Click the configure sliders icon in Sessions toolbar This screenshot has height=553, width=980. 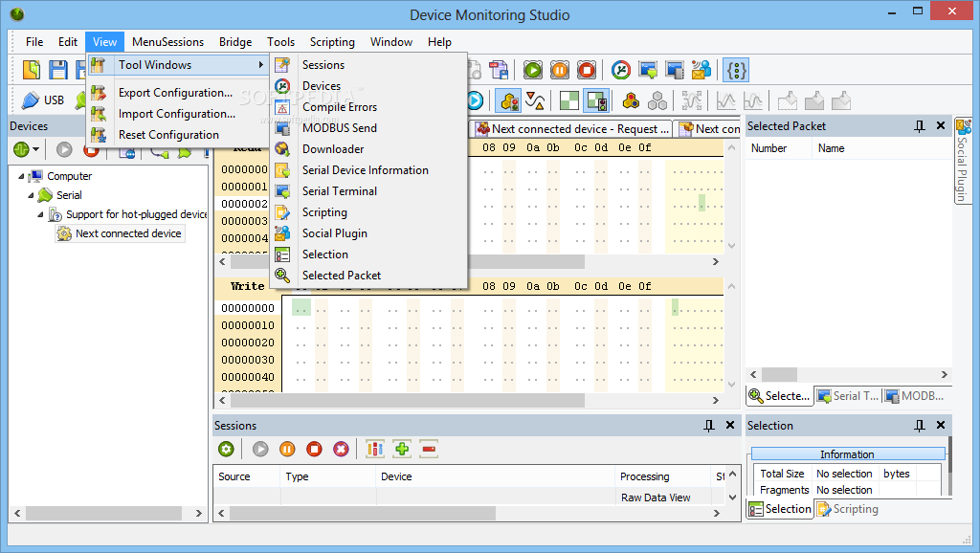click(375, 449)
